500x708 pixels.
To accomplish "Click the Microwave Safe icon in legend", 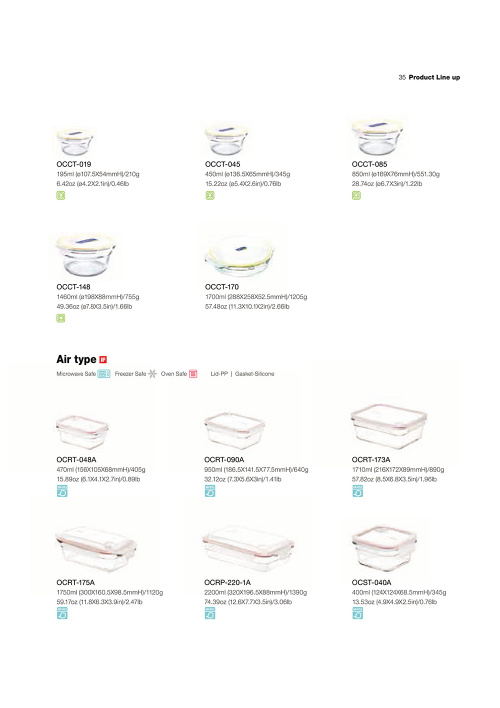I will [x=104, y=373].
